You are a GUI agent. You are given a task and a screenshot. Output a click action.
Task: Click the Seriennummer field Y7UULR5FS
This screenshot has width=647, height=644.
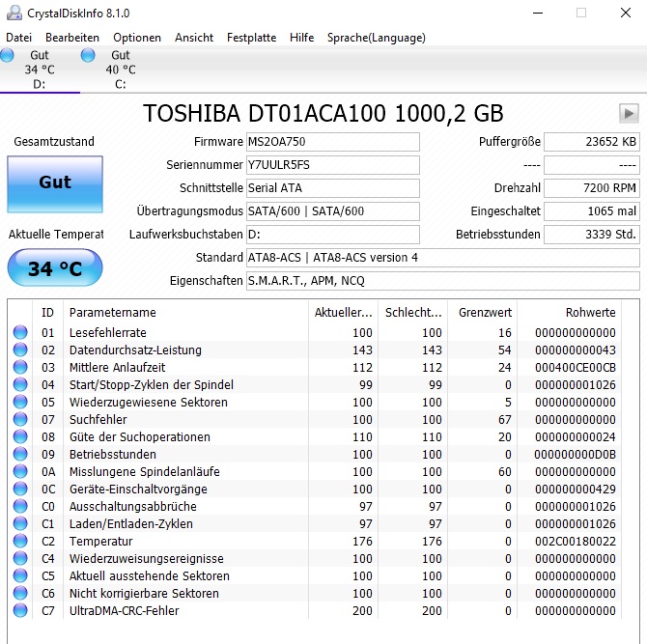[333, 164]
